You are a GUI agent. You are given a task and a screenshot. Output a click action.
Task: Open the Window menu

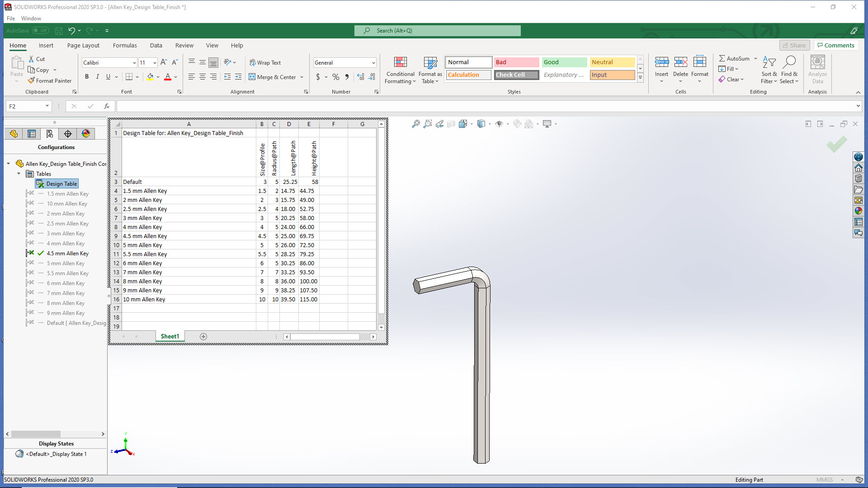tap(31, 18)
